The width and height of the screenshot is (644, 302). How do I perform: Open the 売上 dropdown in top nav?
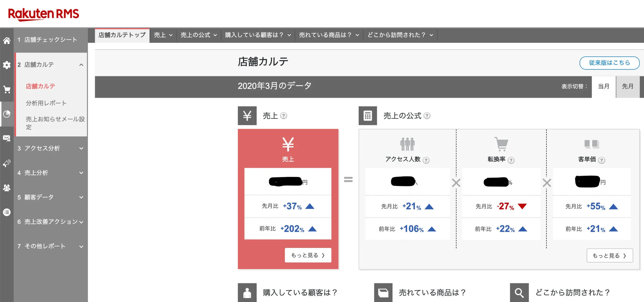click(x=163, y=35)
